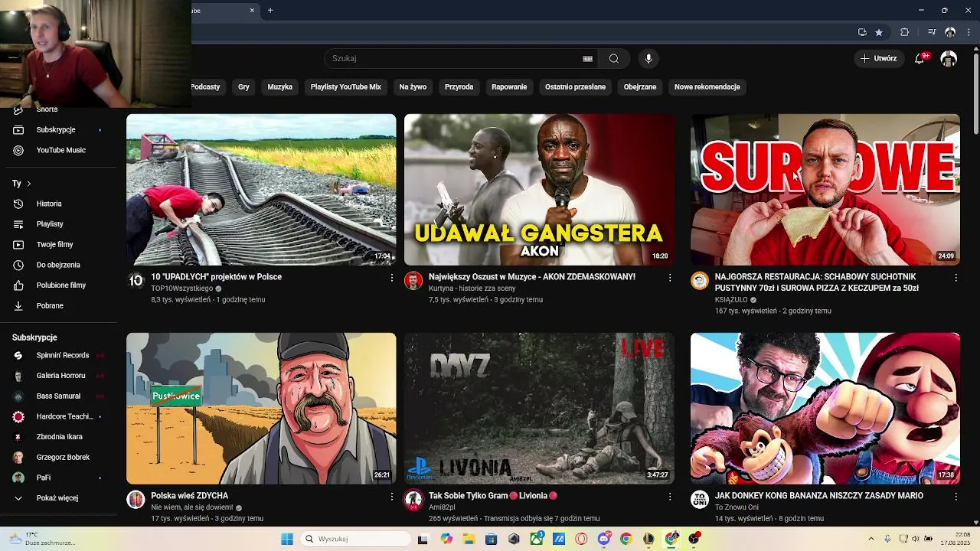
Task: Open the Ami82pl channel avatar
Action: coord(413,500)
